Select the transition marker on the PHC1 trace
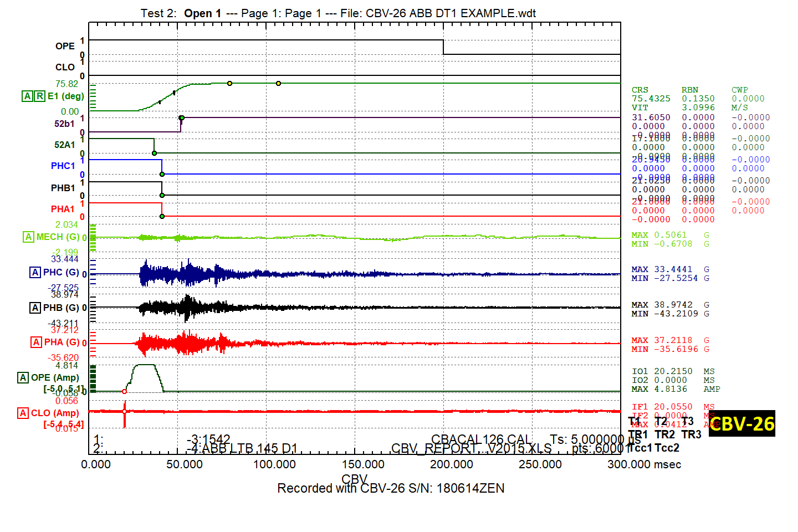The width and height of the screenshot is (798, 532). click(162, 175)
